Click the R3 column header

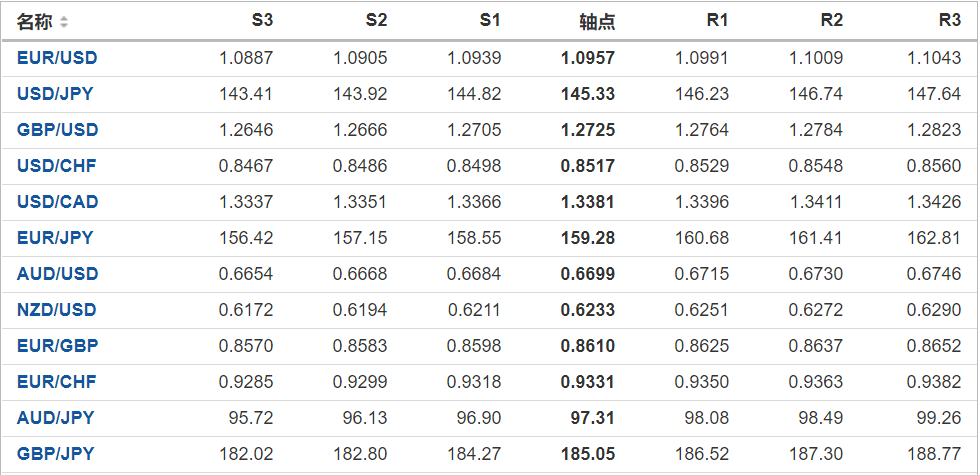click(949, 21)
